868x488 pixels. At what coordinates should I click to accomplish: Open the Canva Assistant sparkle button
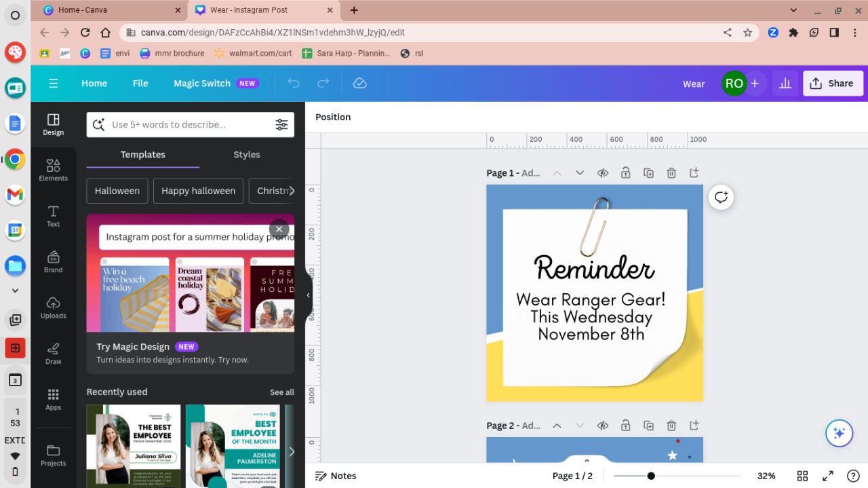click(839, 433)
